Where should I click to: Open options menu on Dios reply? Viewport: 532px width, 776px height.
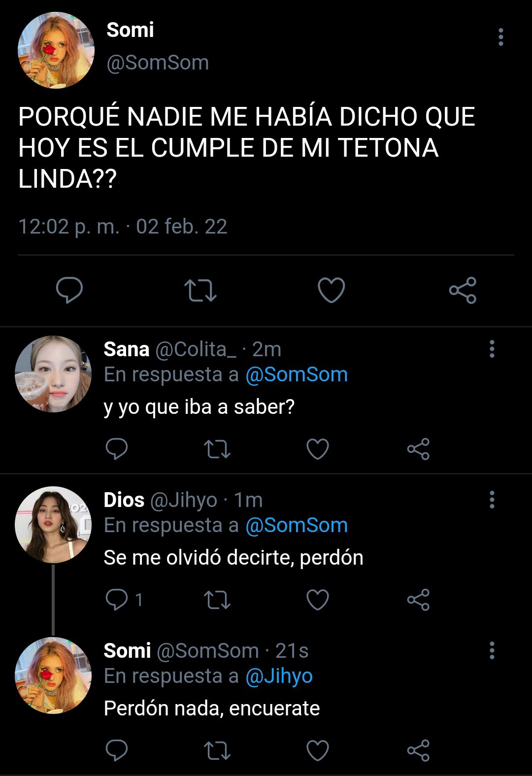click(492, 500)
